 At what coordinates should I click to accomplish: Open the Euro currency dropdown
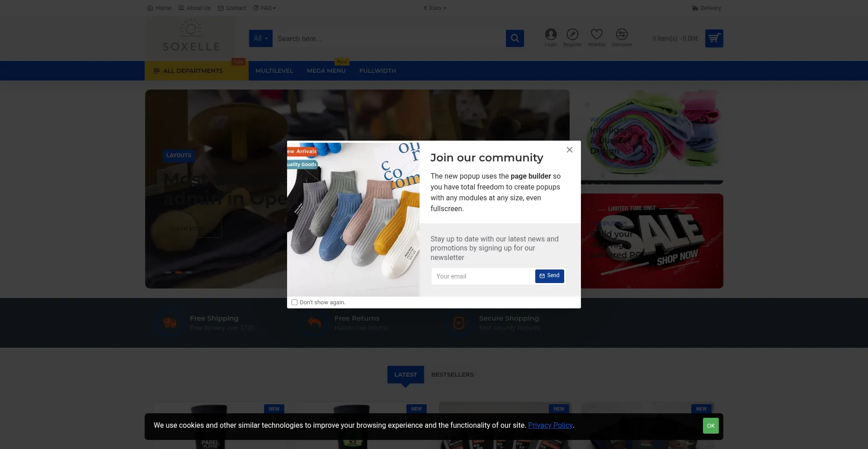click(x=435, y=8)
